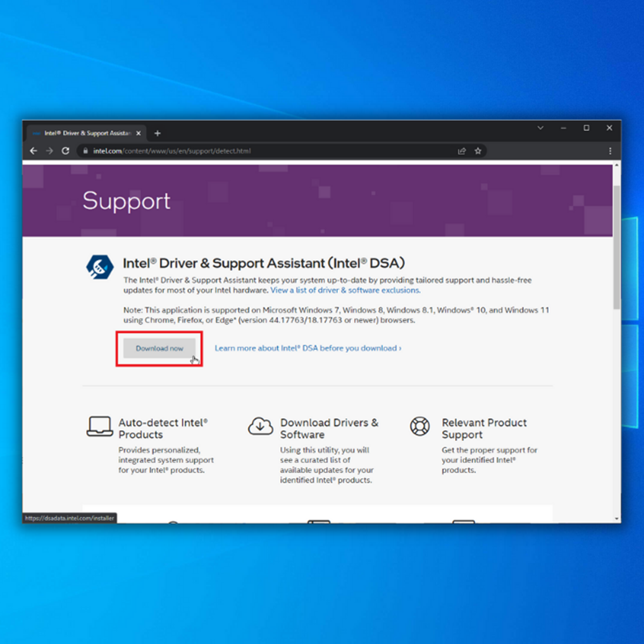The image size is (644, 644).
Task: Click the Intel DSA logo icon
Action: coord(99,267)
